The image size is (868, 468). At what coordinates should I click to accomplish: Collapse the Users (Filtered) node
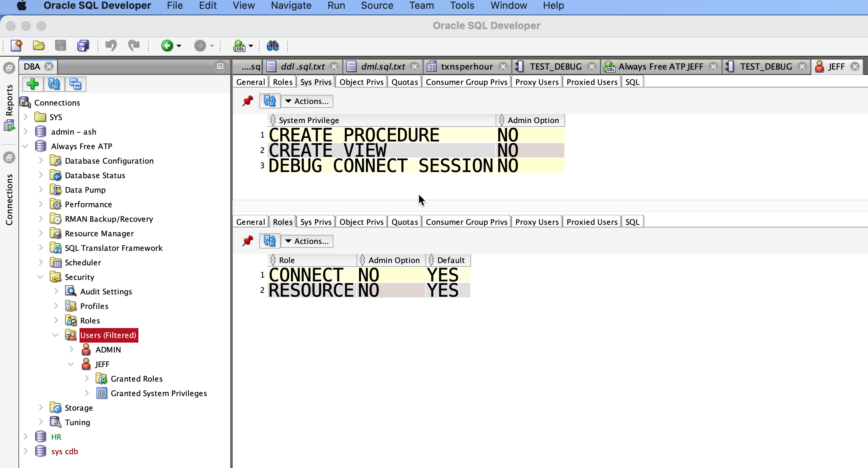pos(56,335)
